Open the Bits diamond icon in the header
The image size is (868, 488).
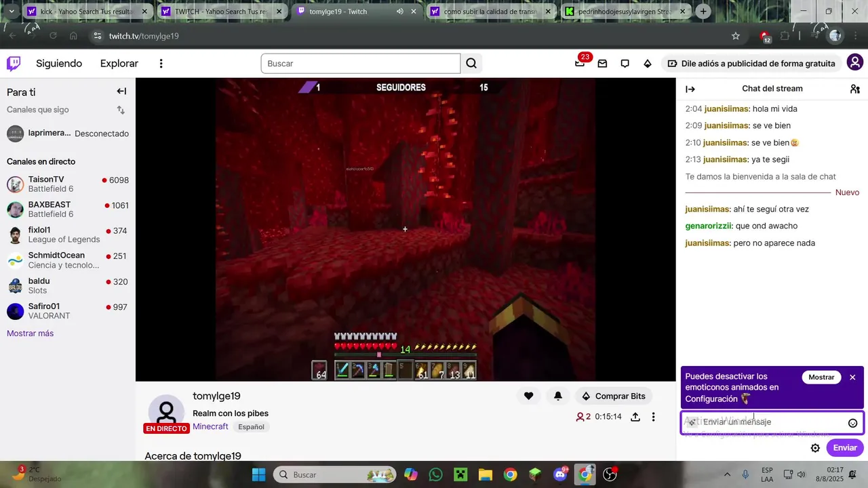(648, 64)
